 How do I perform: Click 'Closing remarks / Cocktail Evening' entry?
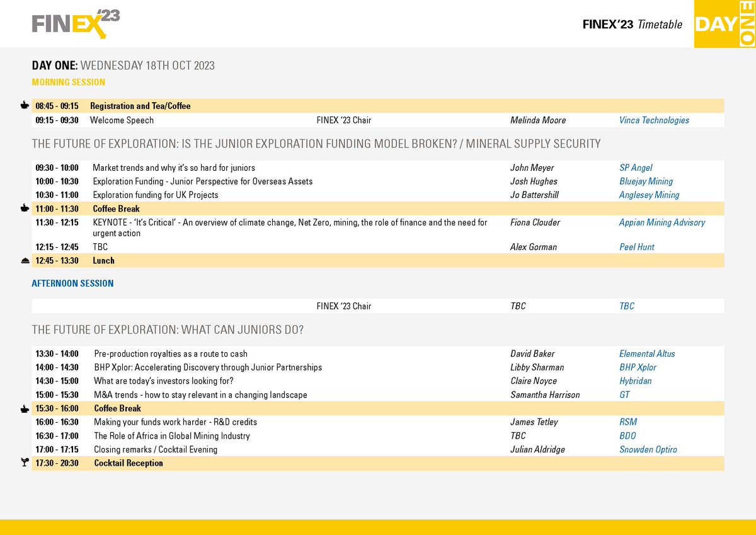tap(156, 450)
